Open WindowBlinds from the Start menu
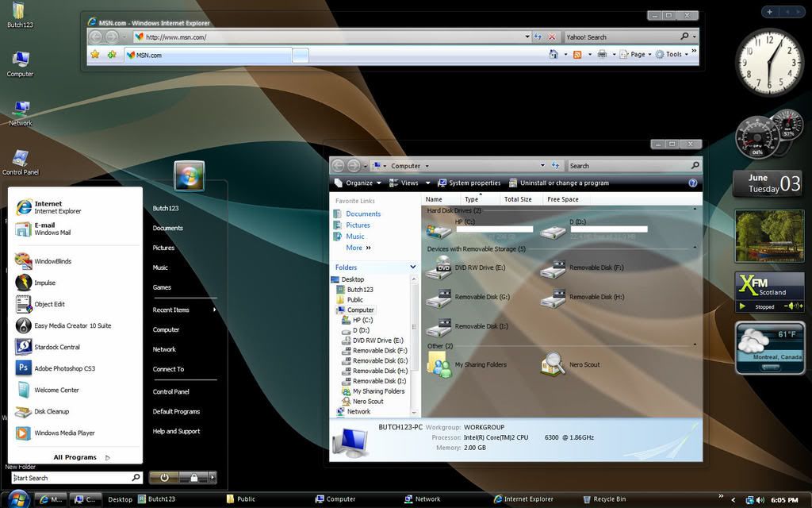The image size is (812, 508). (x=44, y=261)
